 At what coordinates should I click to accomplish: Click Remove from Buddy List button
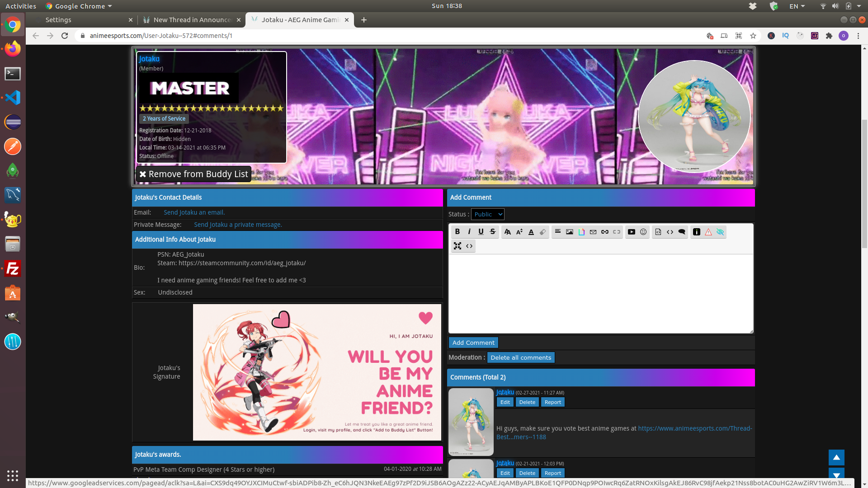(x=193, y=174)
